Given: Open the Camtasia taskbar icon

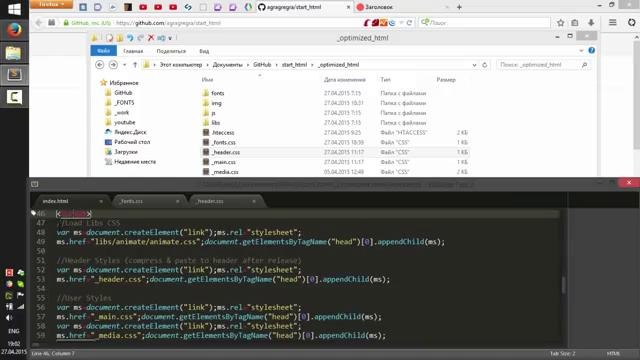Looking at the screenshot, I should point(14,97).
